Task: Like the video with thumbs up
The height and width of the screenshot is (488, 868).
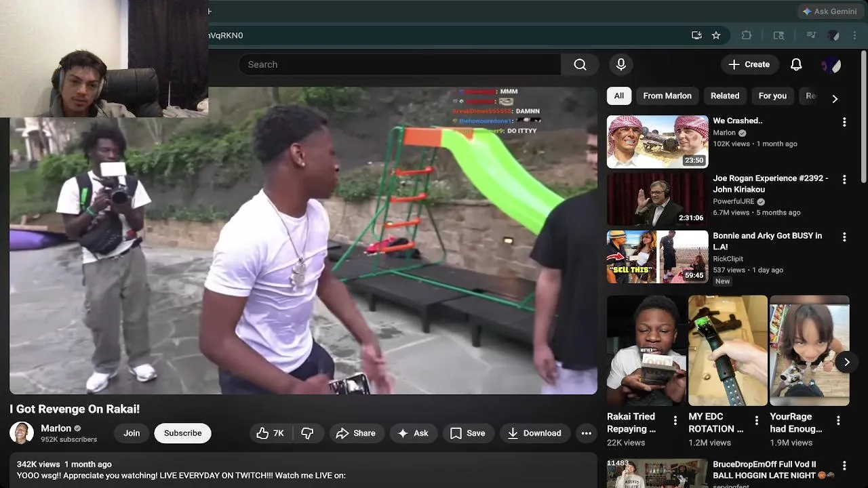Action: coord(270,433)
